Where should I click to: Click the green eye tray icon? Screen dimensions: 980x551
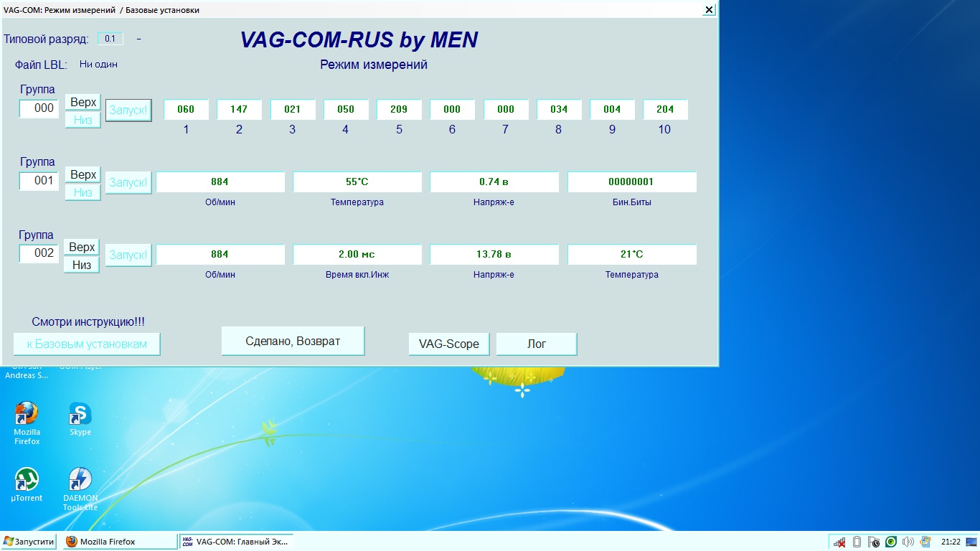click(x=891, y=542)
